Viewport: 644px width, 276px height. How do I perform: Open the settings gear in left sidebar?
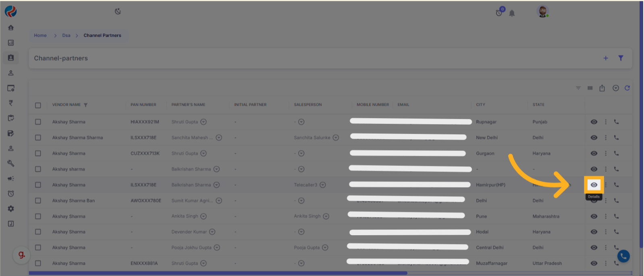tap(11, 209)
